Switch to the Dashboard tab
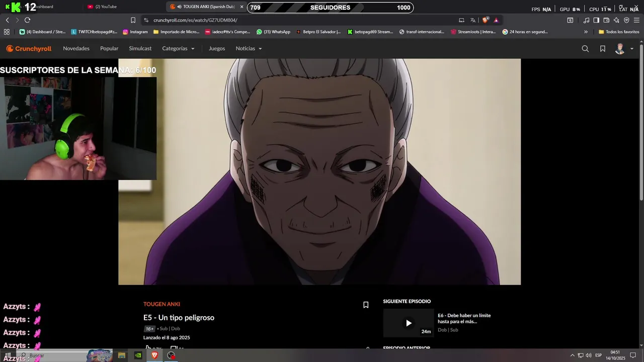644x362 pixels. (43, 7)
